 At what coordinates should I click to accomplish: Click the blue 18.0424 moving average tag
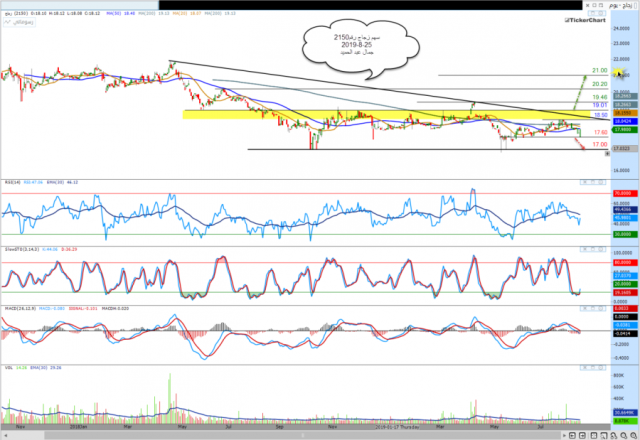[625, 121]
